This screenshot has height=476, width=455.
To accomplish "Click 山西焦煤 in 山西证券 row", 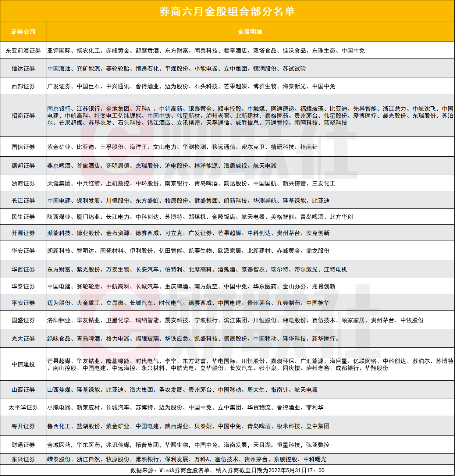I will 59,390.
